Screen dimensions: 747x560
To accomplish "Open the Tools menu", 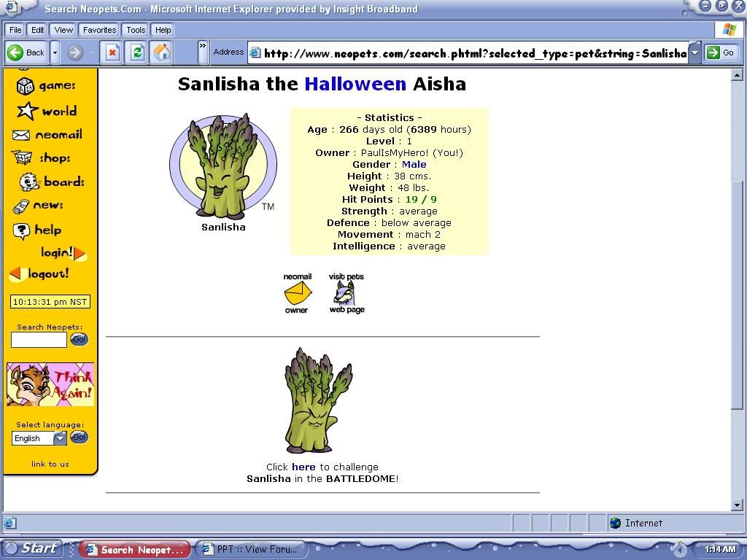I will (135, 30).
